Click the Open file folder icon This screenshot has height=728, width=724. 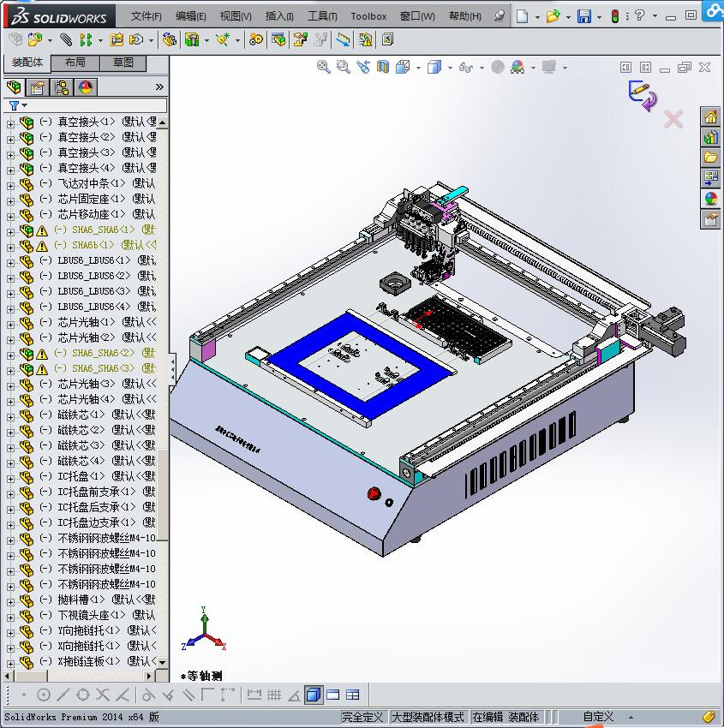click(553, 16)
